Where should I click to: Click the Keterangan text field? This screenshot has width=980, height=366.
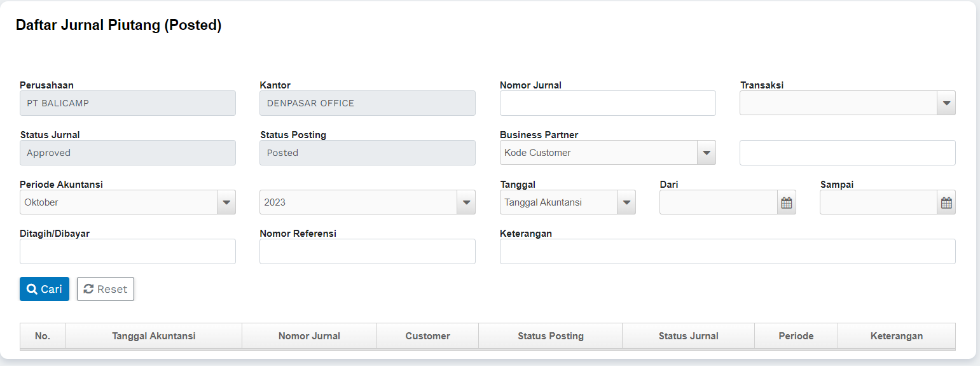pyautogui.click(x=727, y=251)
